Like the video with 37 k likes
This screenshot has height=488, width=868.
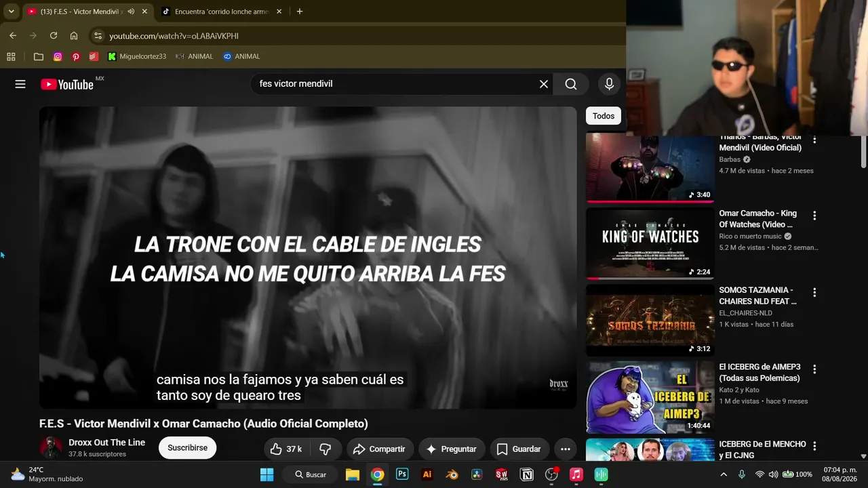coord(286,449)
